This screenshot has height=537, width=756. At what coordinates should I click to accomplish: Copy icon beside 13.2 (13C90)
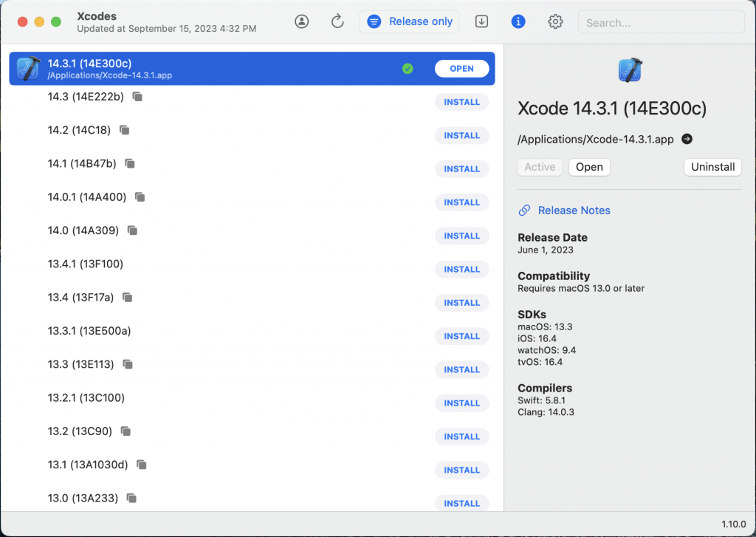coord(126,431)
